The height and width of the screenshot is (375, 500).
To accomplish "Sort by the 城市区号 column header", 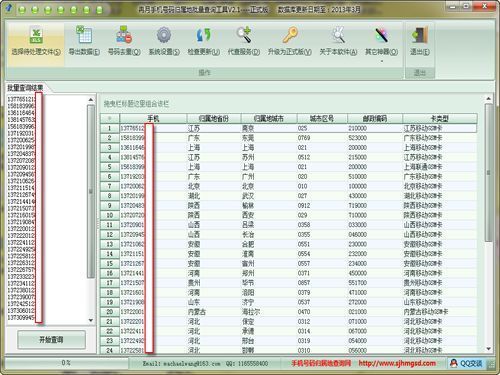I will (322, 118).
